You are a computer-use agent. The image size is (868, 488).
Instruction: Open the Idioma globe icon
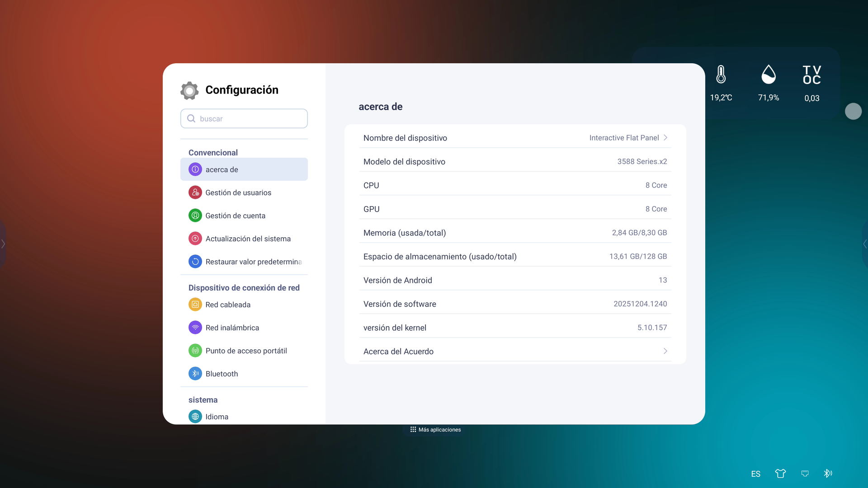(x=195, y=417)
